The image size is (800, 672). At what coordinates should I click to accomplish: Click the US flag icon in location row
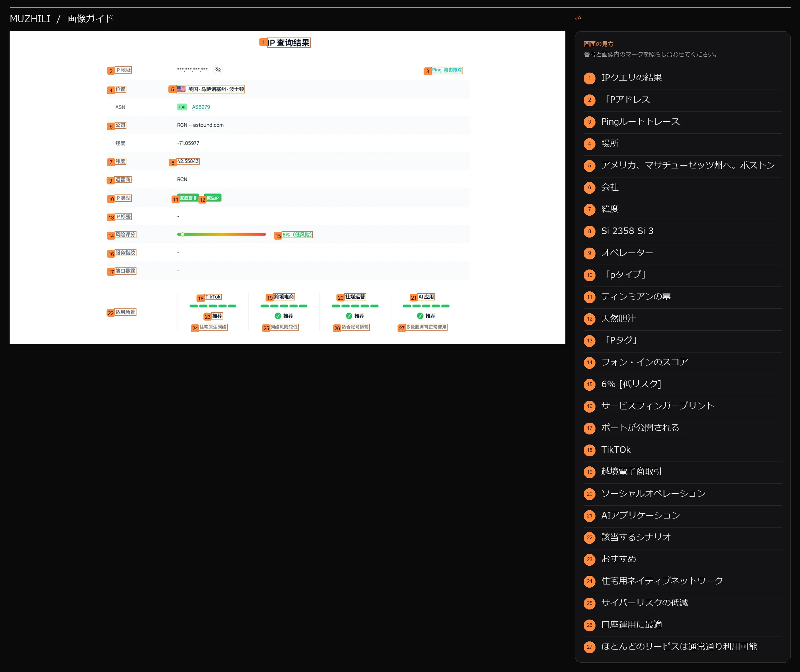pyautogui.click(x=181, y=89)
